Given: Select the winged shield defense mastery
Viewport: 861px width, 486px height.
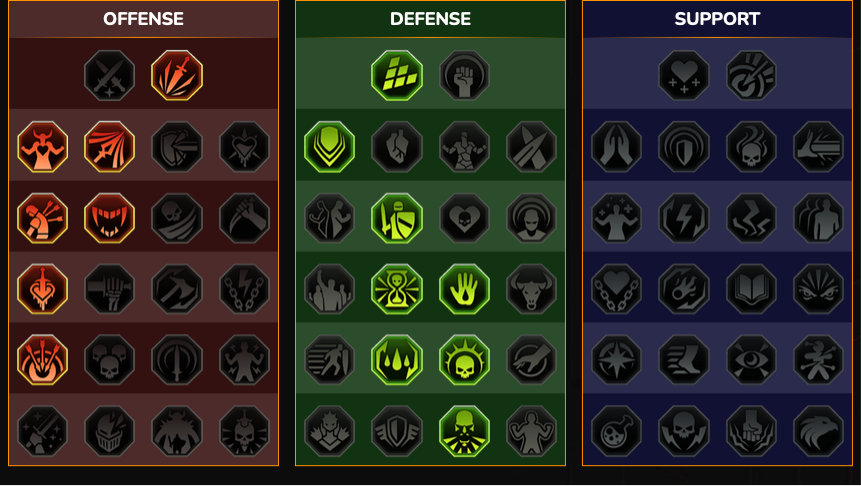Looking at the screenshot, I should [x=396, y=431].
